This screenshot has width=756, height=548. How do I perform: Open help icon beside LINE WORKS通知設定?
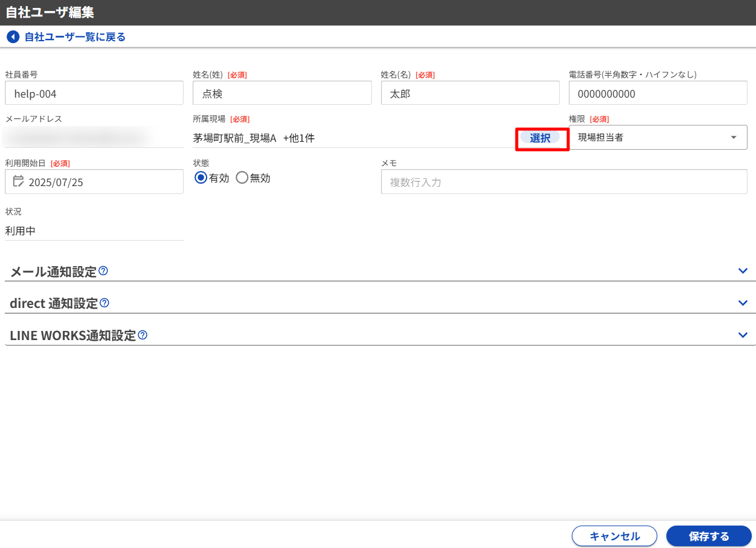[x=143, y=335]
